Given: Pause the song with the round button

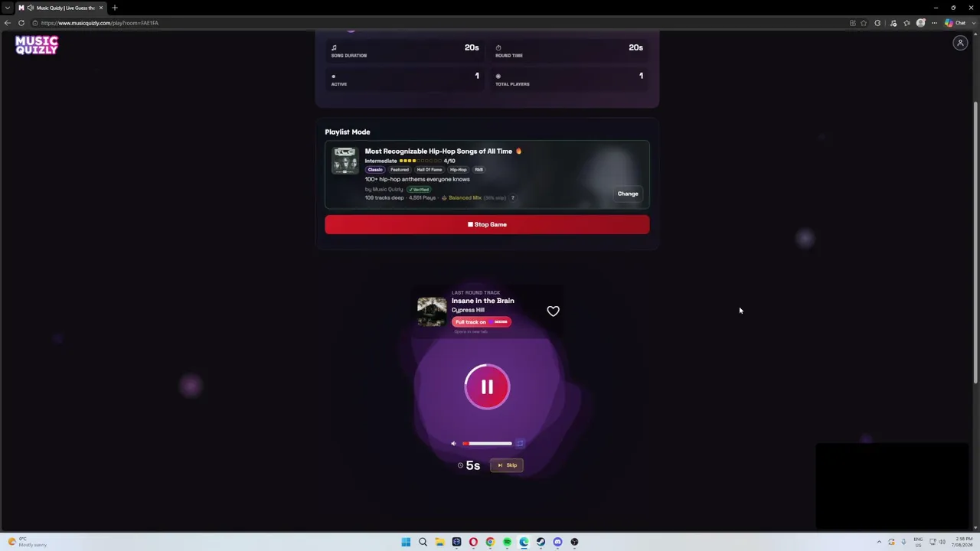Looking at the screenshot, I should 487,387.
